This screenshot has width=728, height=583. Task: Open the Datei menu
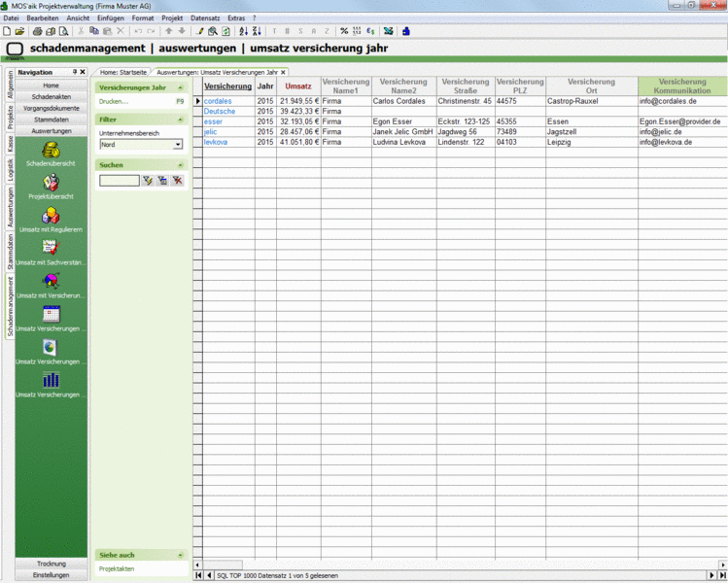click(x=11, y=18)
